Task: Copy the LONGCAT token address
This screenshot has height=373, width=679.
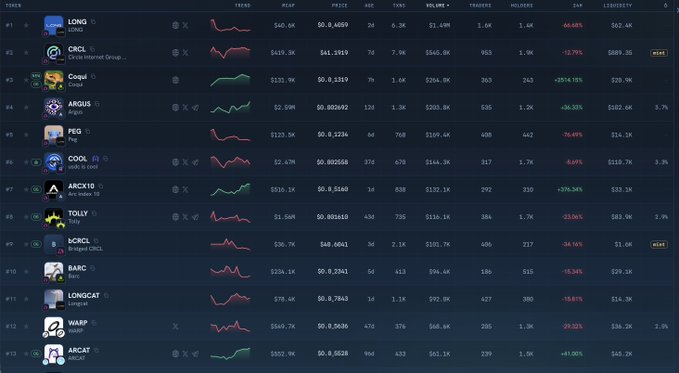Action: 106,295
